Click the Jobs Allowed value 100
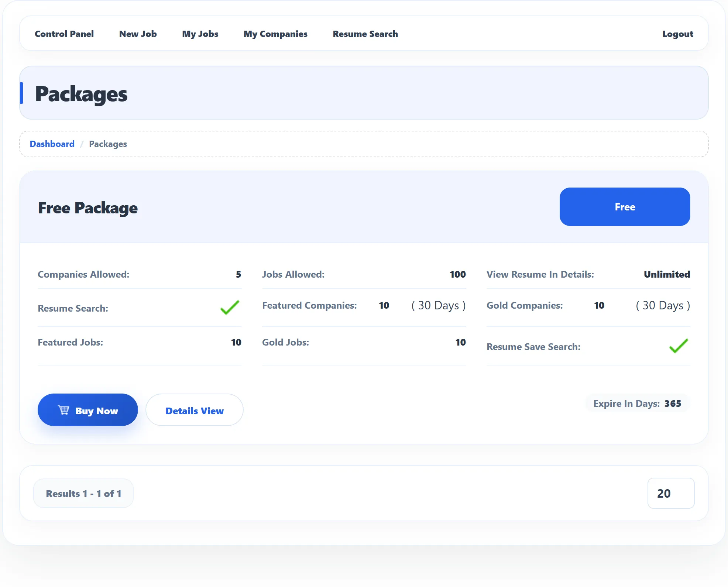The width and height of the screenshot is (728, 587). (x=458, y=274)
